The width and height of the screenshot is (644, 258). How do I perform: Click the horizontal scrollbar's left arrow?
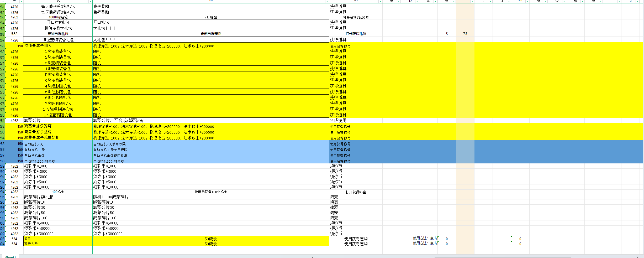tap(312, 257)
